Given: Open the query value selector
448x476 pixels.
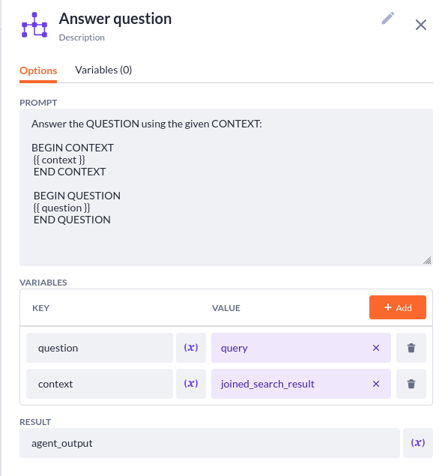Looking at the screenshot, I should pyautogui.click(x=291, y=348).
